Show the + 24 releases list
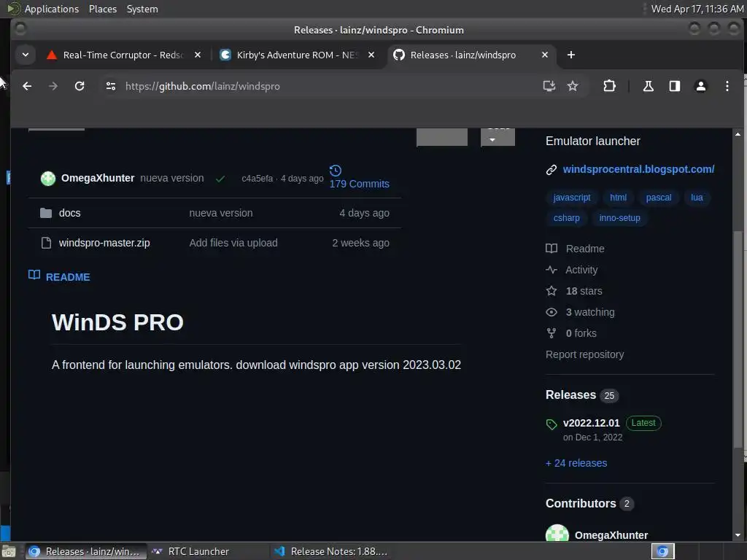Screen dimensions: 747x560 click(576, 463)
